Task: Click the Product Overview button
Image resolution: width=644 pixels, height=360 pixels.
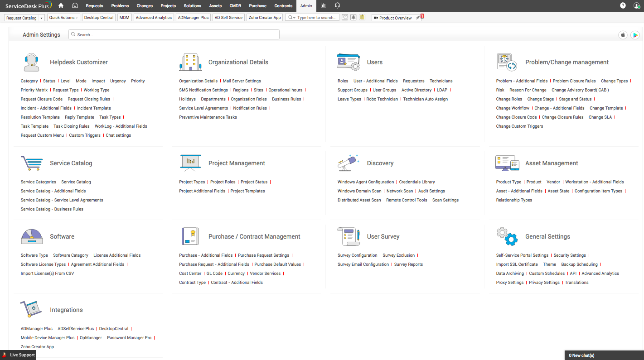Action: click(x=392, y=18)
